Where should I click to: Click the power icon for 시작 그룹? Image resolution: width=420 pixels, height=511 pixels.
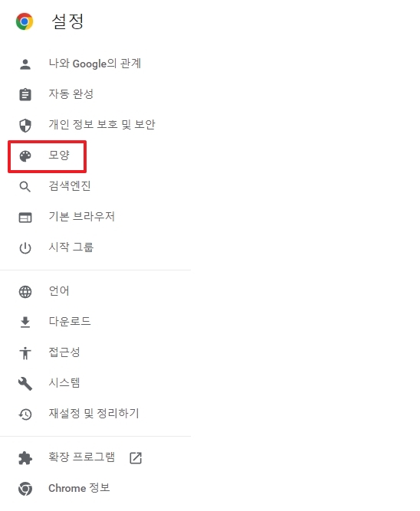[x=25, y=248]
